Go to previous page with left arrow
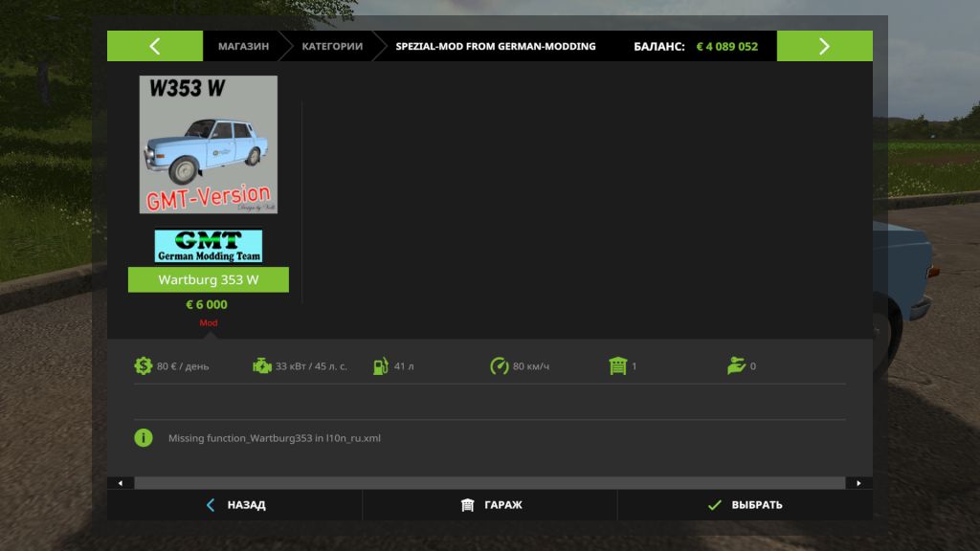Image resolution: width=980 pixels, height=551 pixels. click(x=155, y=46)
